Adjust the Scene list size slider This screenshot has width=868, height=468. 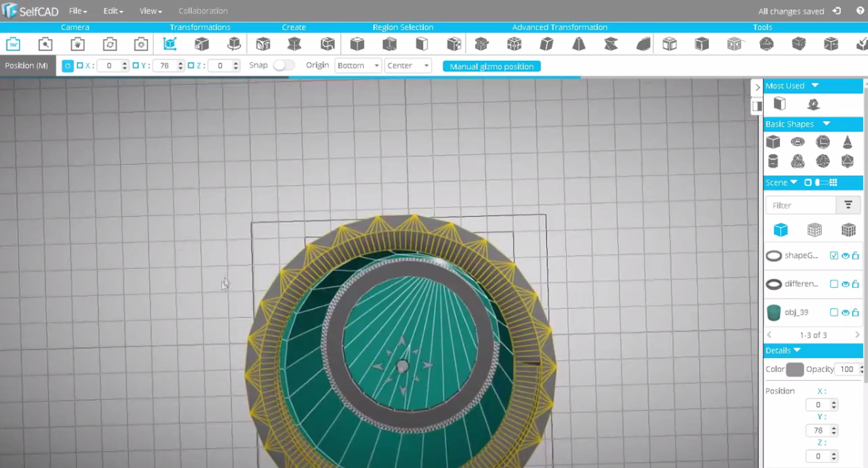(x=822, y=182)
